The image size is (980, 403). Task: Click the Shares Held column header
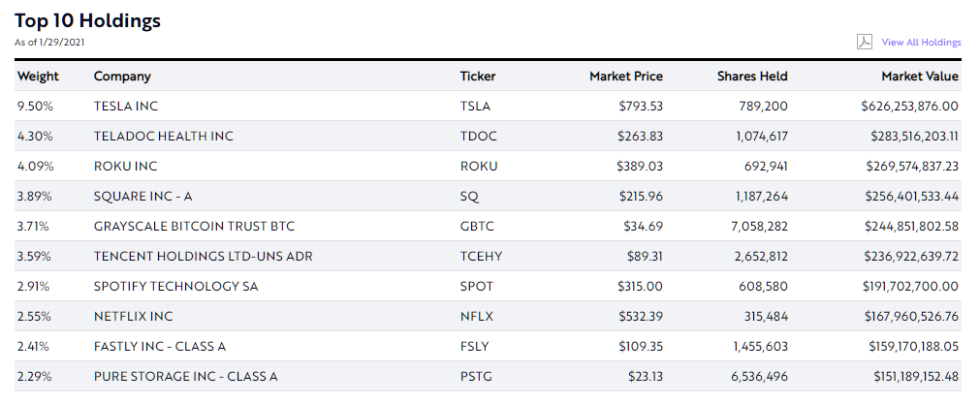point(752,77)
